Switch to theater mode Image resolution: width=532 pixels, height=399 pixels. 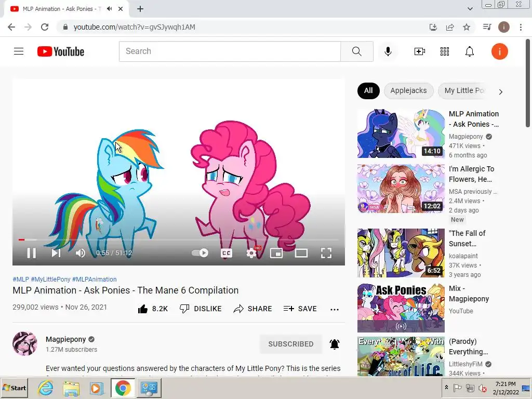[x=301, y=253]
